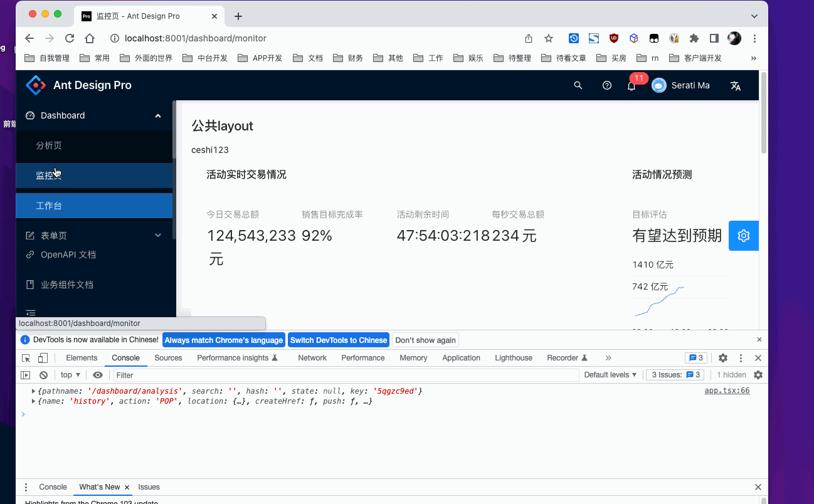Image resolution: width=814 pixels, height=504 pixels.
Task: Create a live expression with the eye icon
Action: tap(98, 375)
